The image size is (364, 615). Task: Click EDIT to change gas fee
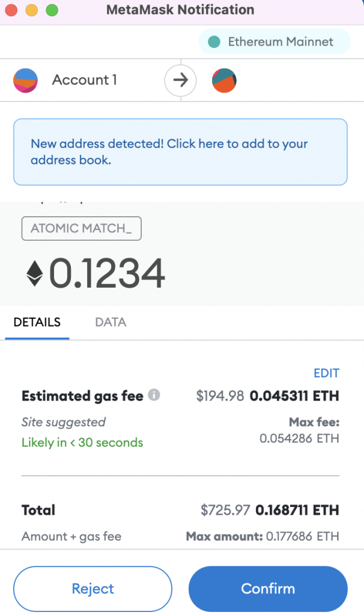(x=326, y=373)
